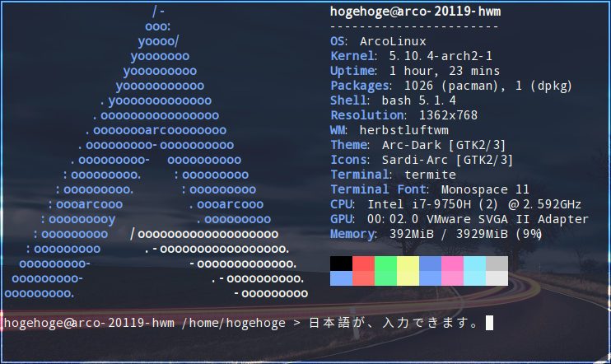Click the 'Uptime: 1 hour, 23 mins' line
Viewport: 611px width, 364px height.
415,71
